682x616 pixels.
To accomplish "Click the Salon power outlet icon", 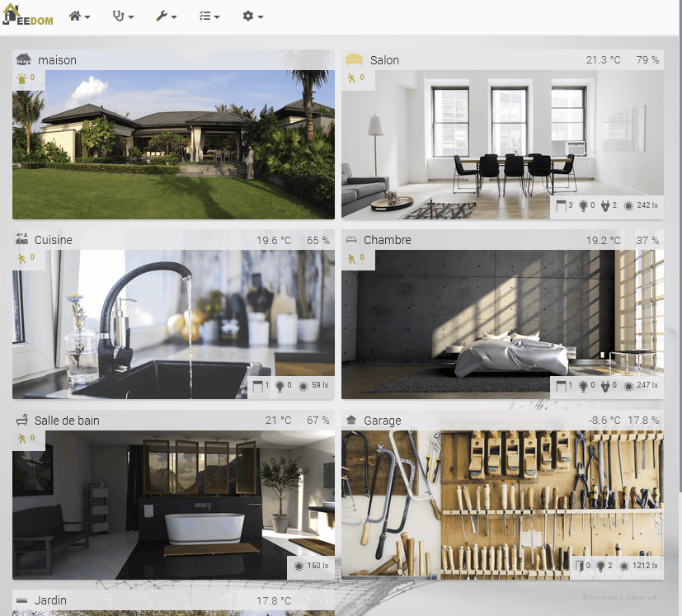I will 605,205.
